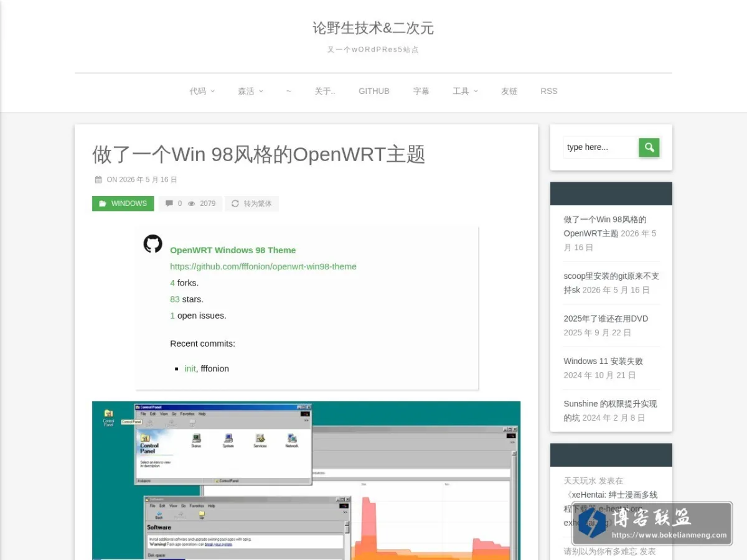Open the Win98 theme screenshot image

[306, 480]
